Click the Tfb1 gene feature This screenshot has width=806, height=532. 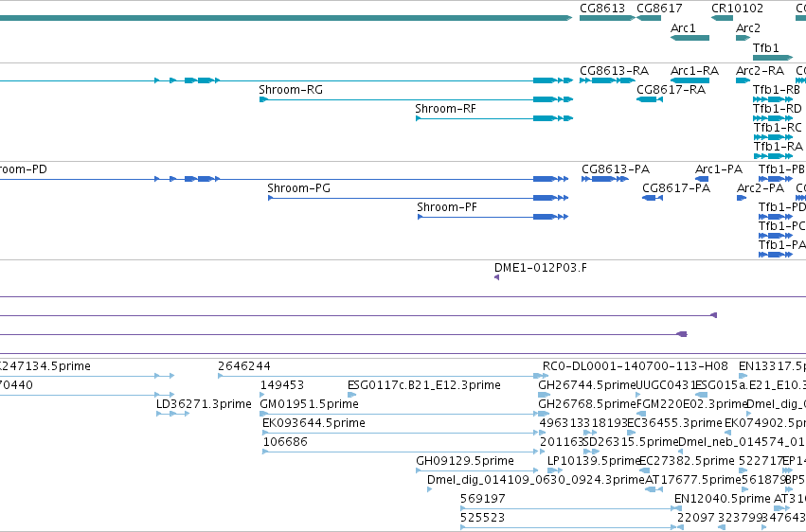[x=773, y=58]
